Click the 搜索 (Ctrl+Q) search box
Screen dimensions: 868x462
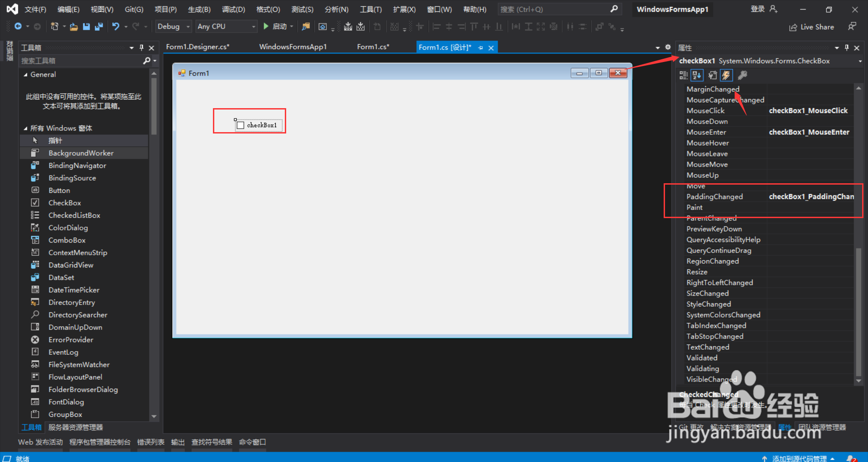click(x=559, y=9)
